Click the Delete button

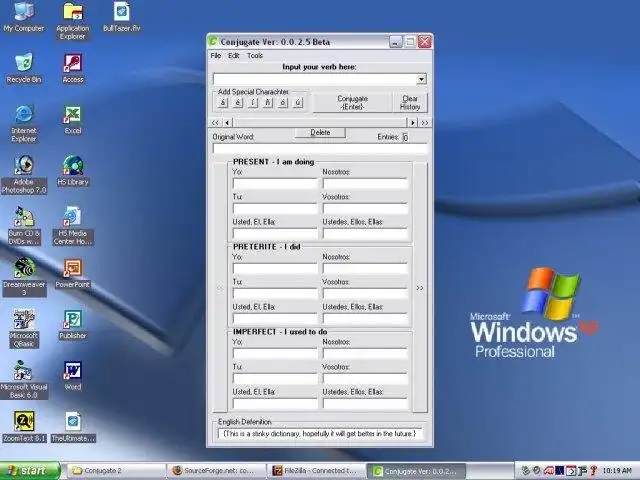(320, 133)
